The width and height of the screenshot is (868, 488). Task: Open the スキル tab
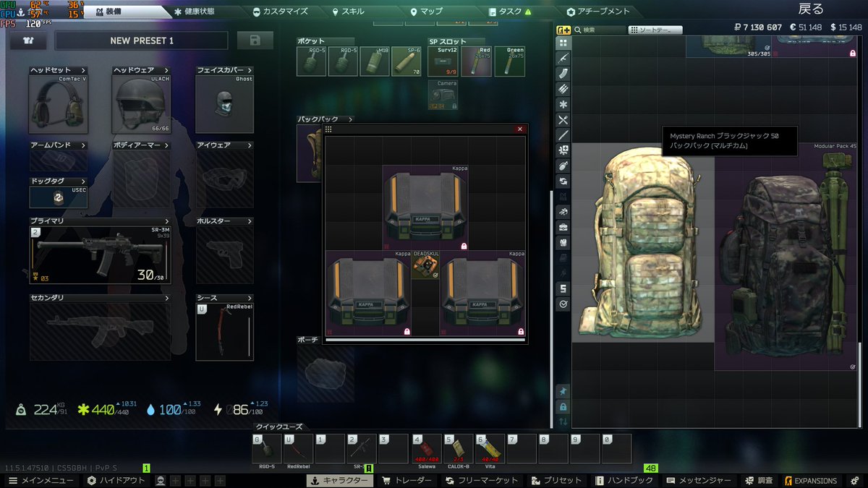click(348, 12)
